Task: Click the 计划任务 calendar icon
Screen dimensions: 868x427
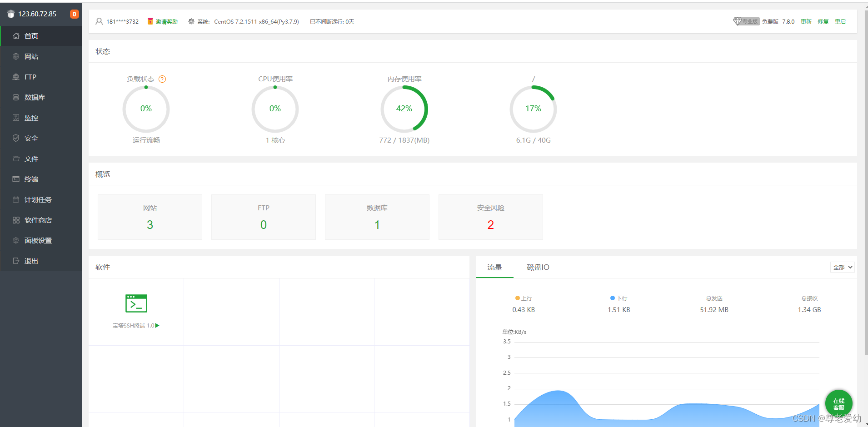Action: (16, 199)
